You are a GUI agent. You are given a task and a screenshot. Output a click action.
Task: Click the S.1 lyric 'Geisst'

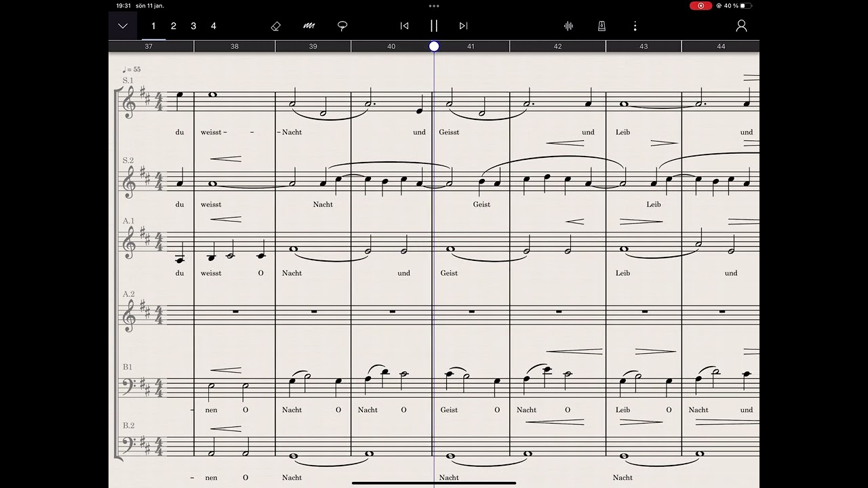[449, 132]
